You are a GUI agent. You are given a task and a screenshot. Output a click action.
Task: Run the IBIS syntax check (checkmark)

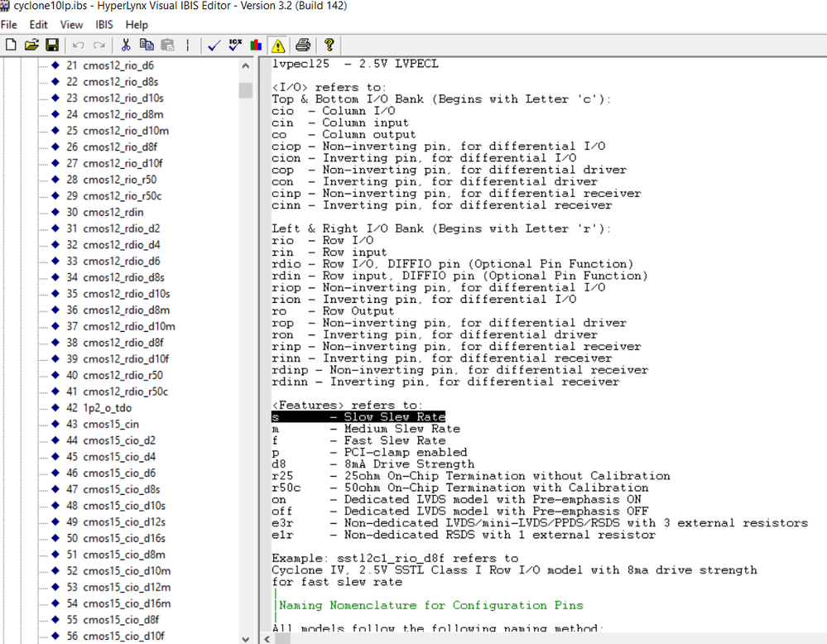[214, 46]
